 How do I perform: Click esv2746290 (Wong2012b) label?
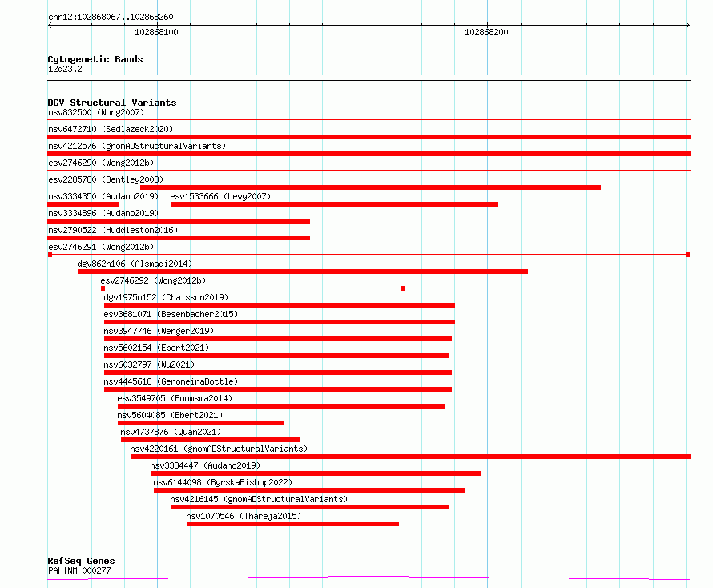click(x=101, y=163)
